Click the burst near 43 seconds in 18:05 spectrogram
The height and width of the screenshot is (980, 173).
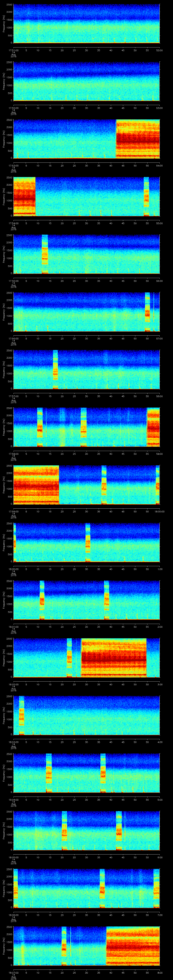pyautogui.click(x=119, y=831)
